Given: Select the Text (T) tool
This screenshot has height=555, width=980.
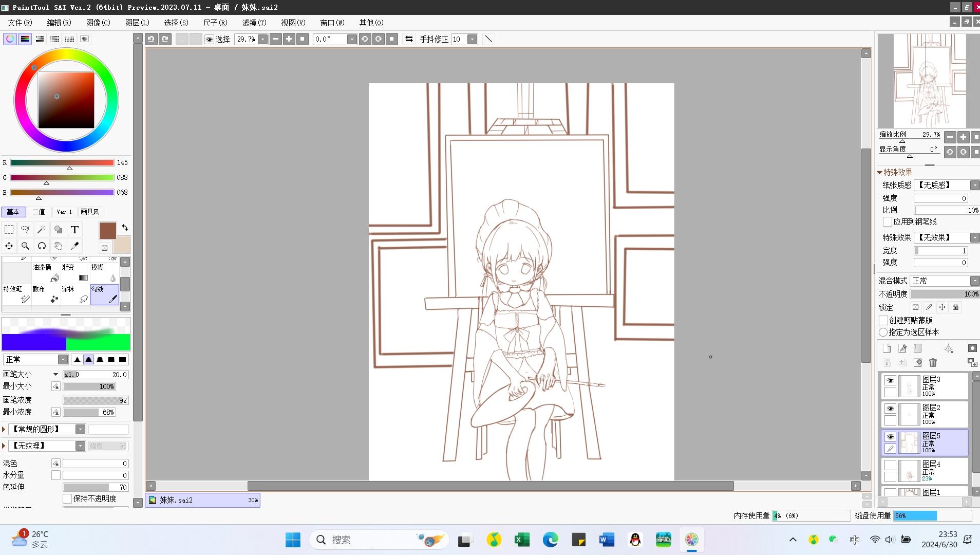Looking at the screenshot, I should tap(74, 230).
